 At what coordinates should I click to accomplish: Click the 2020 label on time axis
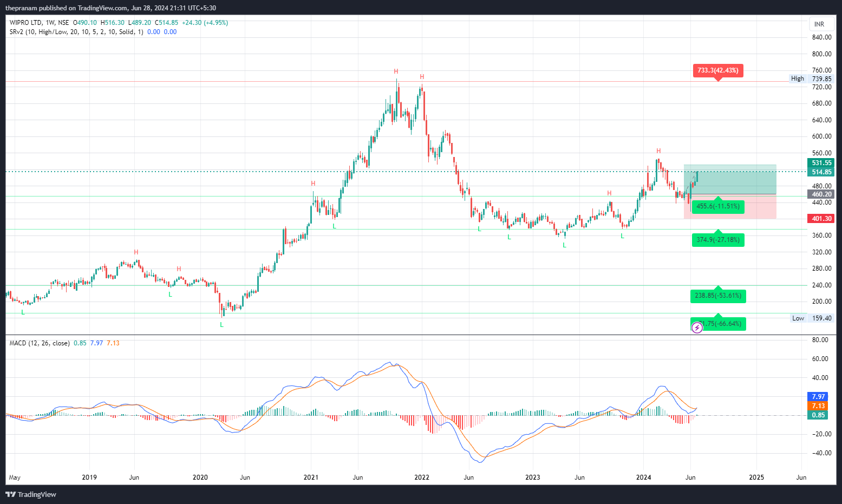coord(200,477)
